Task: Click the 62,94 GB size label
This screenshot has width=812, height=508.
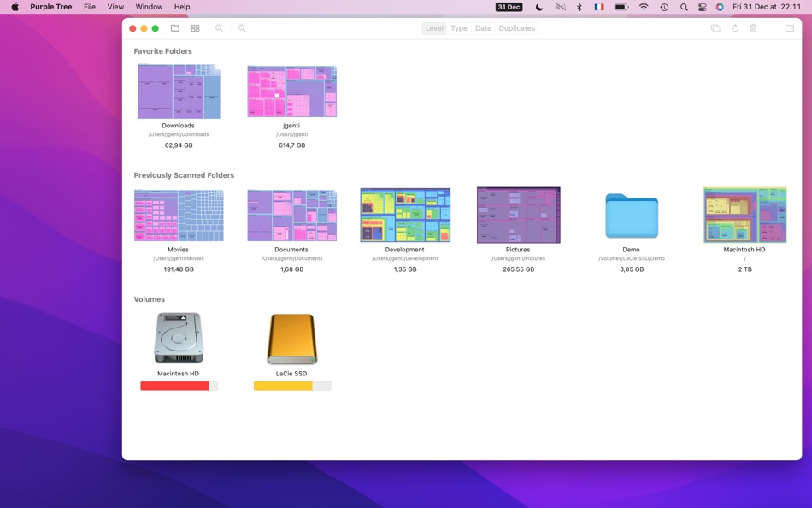Action: pos(179,145)
